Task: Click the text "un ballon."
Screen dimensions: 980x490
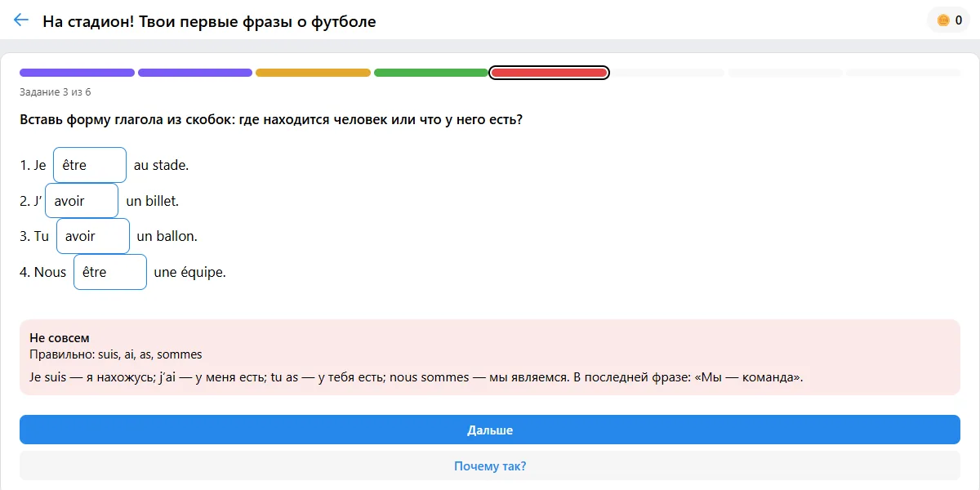Action: [x=167, y=236]
